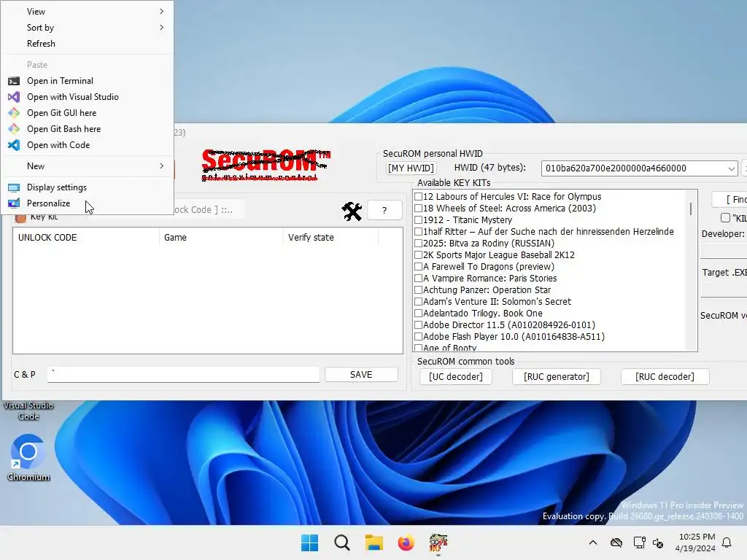Image resolution: width=747 pixels, height=560 pixels.
Task: Click the [MY HWID] button
Action: [x=411, y=168]
